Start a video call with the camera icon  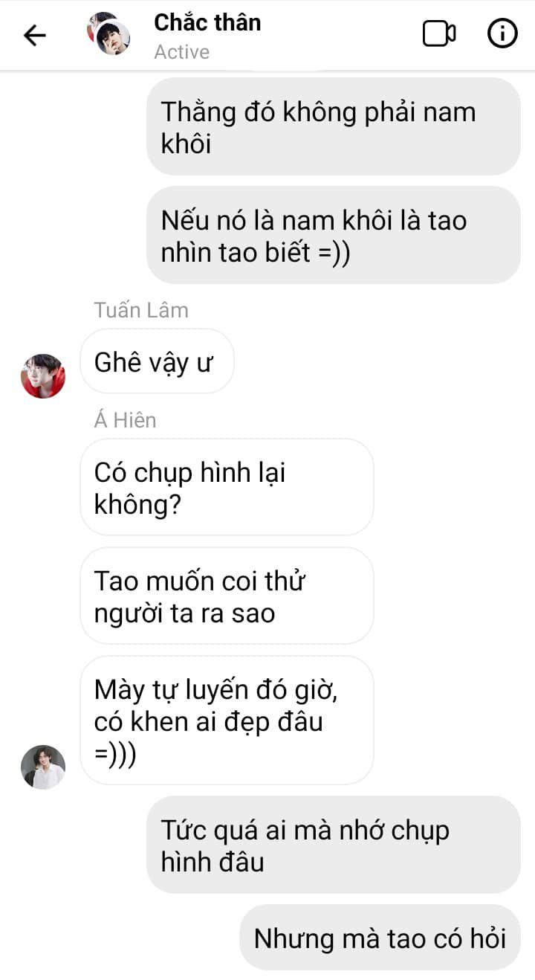[x=439, y=34]
